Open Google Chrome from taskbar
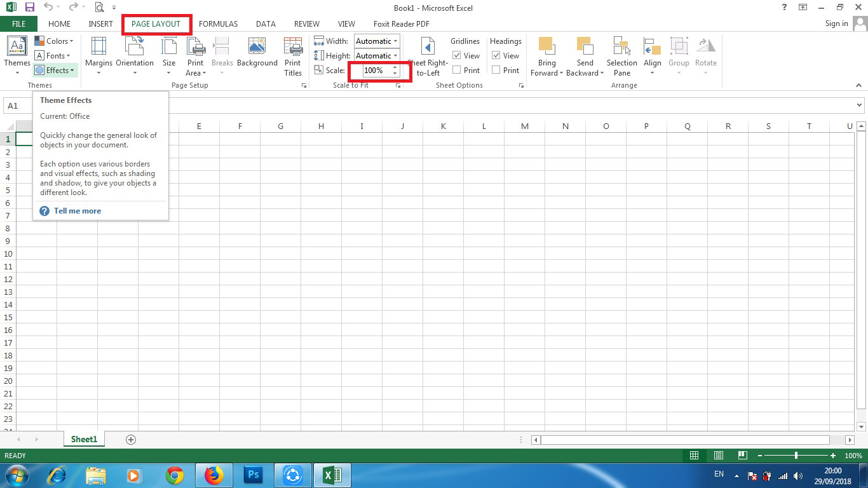Viewport: 868px width, 488px height. tap(175, 475)
